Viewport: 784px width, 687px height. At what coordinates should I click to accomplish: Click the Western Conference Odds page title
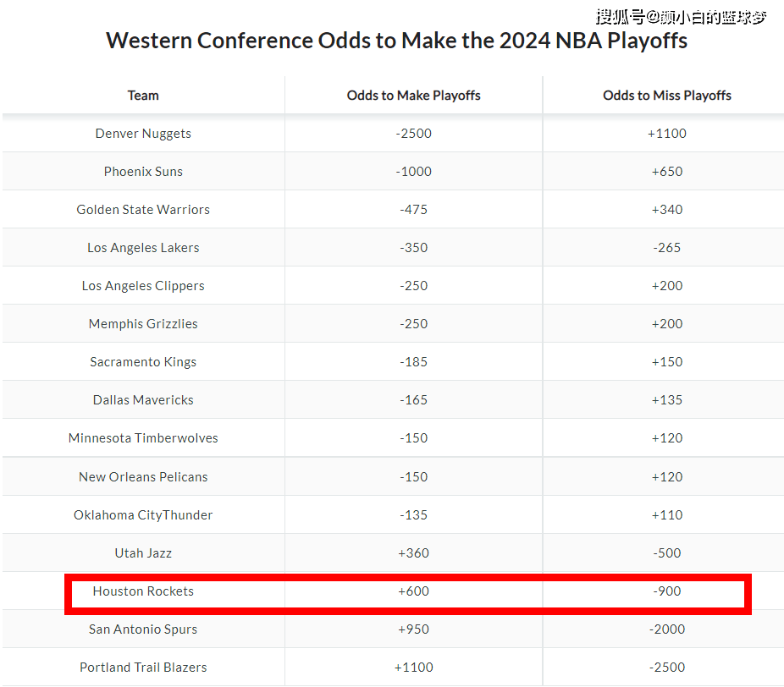pos(396,41)
